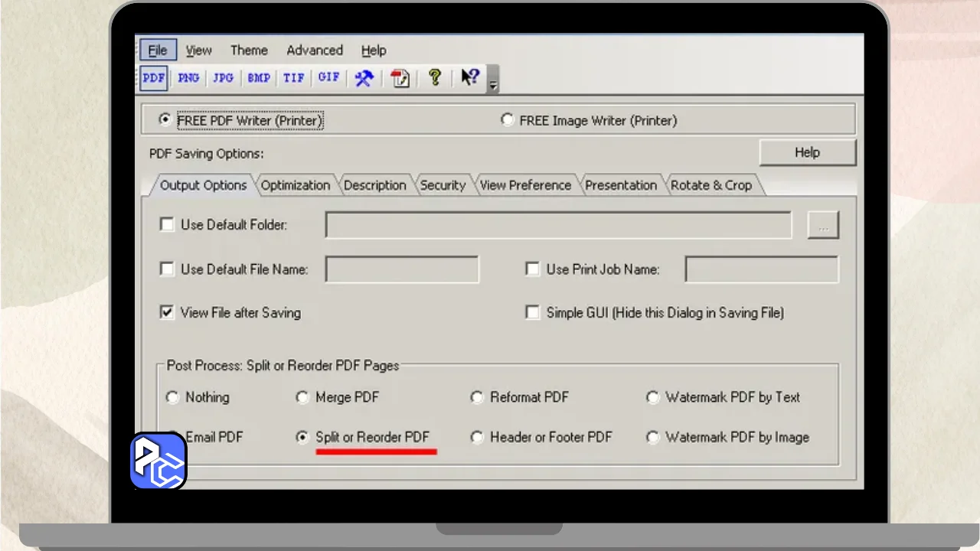Expand the toolbar options overflow arrow

click(493, 86)
